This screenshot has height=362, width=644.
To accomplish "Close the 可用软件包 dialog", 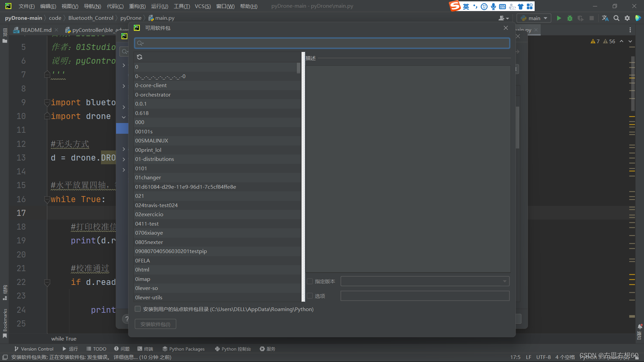I will click(505, 28).
